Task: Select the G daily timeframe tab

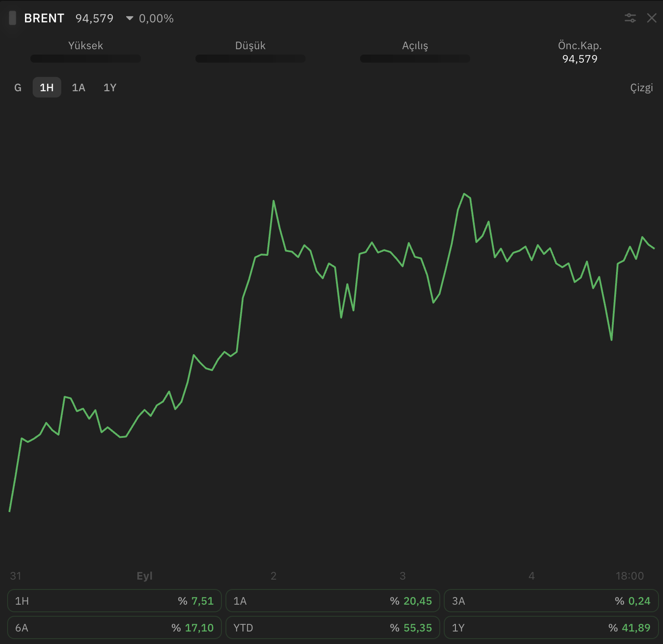Action: tap(18, 87)
